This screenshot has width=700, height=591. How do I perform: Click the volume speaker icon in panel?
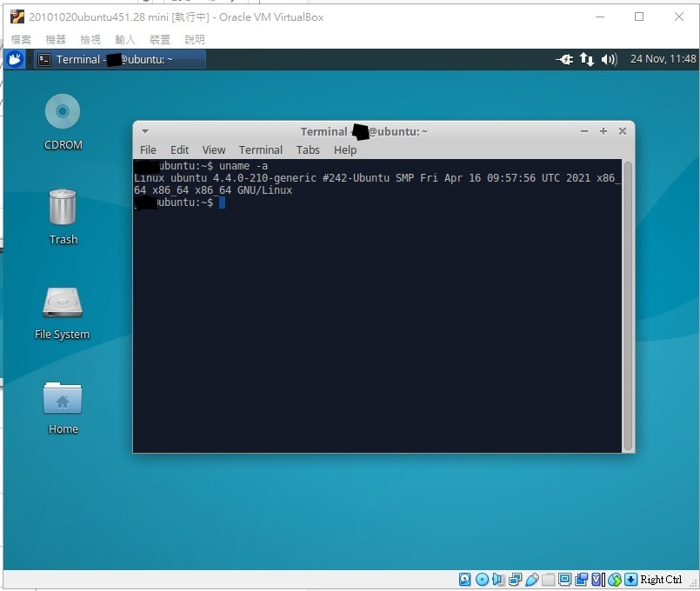tap(609, 59)
